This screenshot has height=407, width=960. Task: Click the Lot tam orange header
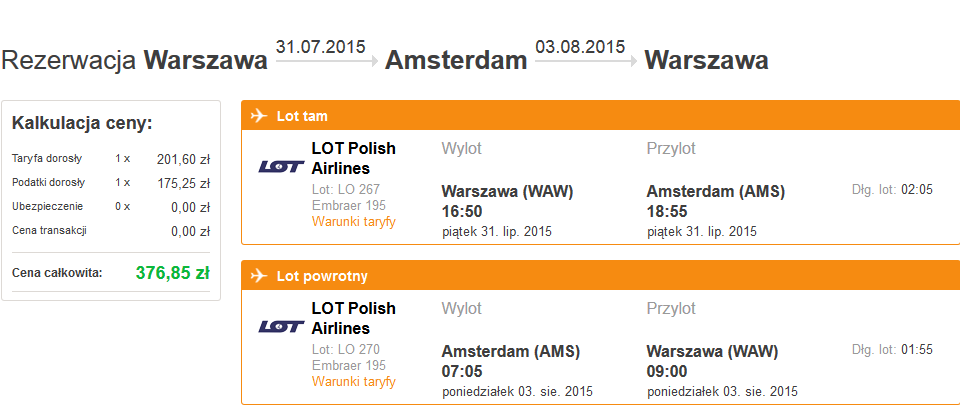click(x=601, y=116)
